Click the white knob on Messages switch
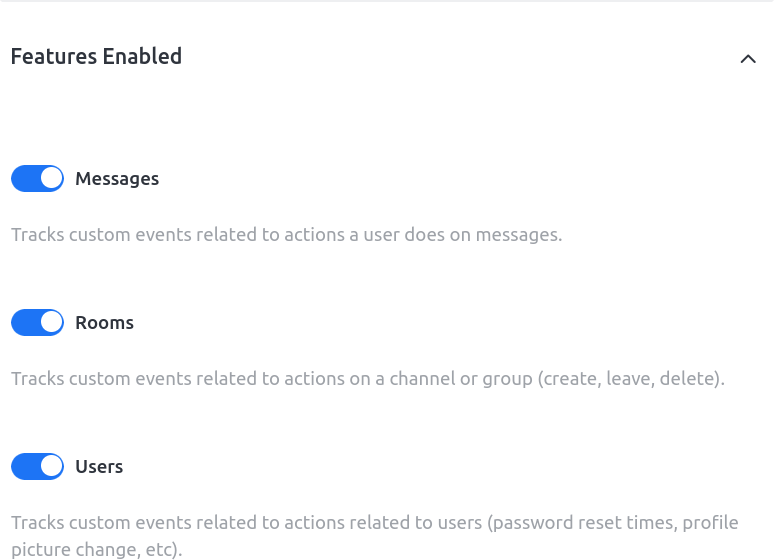 coord(51,179)
